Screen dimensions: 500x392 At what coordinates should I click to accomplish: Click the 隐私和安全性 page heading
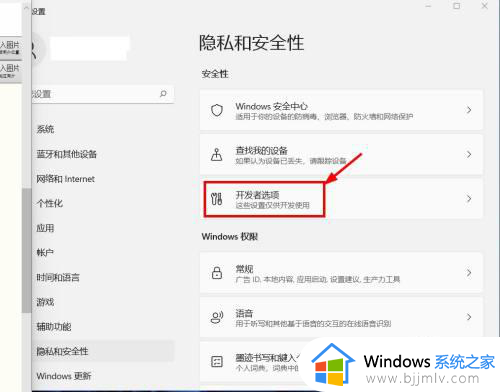[x=252, y=43]
